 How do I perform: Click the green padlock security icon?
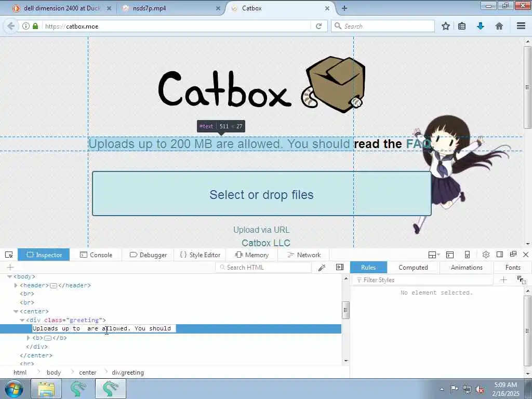(35, 26)
